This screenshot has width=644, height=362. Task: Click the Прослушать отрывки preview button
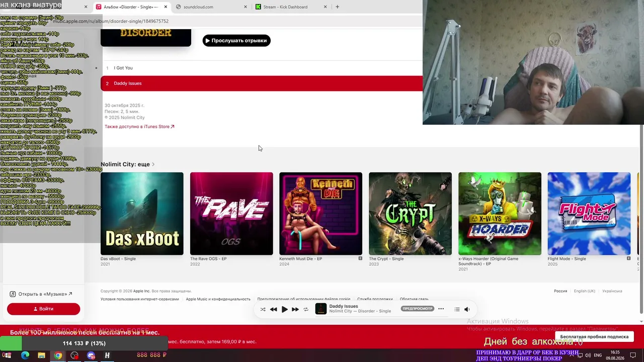[x=236, y=41]
